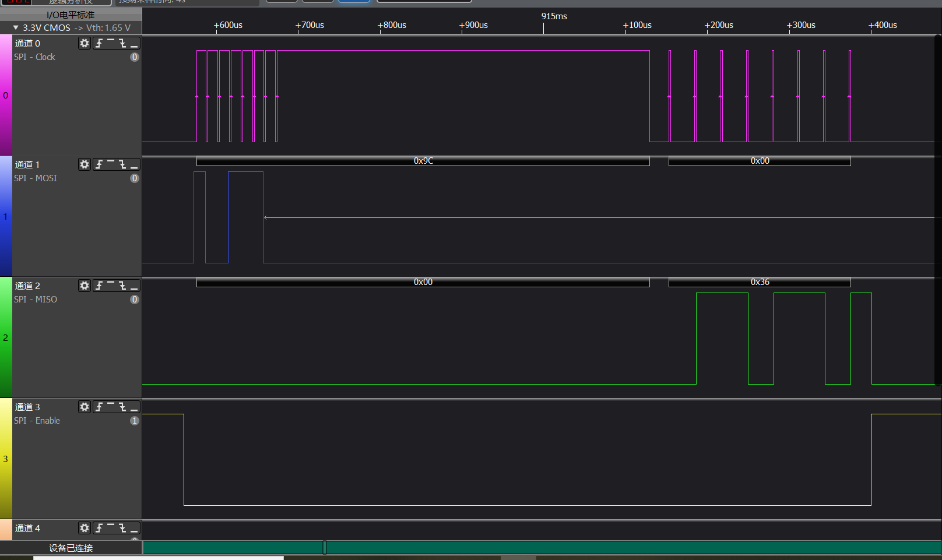
Task: Click the state badge of SPI - Clock
Action: (135, 57)
